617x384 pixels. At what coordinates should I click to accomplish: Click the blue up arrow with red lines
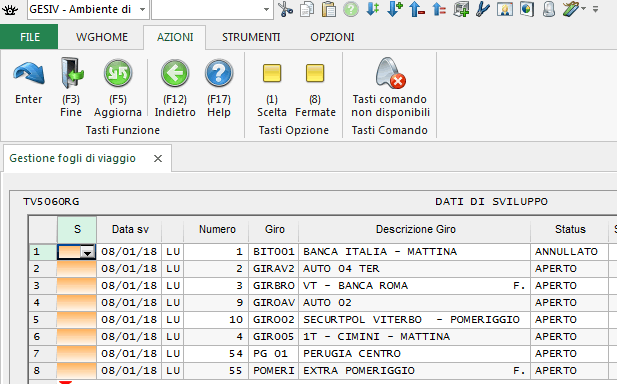click(439, 9)
